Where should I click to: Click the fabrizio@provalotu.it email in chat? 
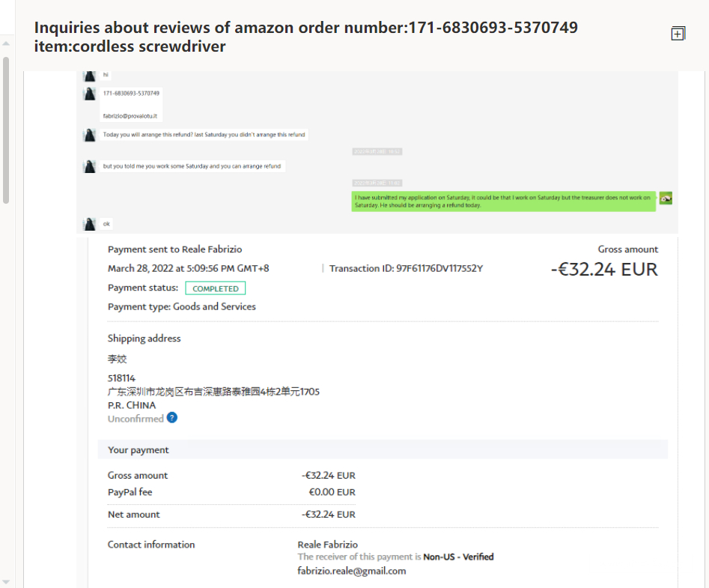[130, 116]
